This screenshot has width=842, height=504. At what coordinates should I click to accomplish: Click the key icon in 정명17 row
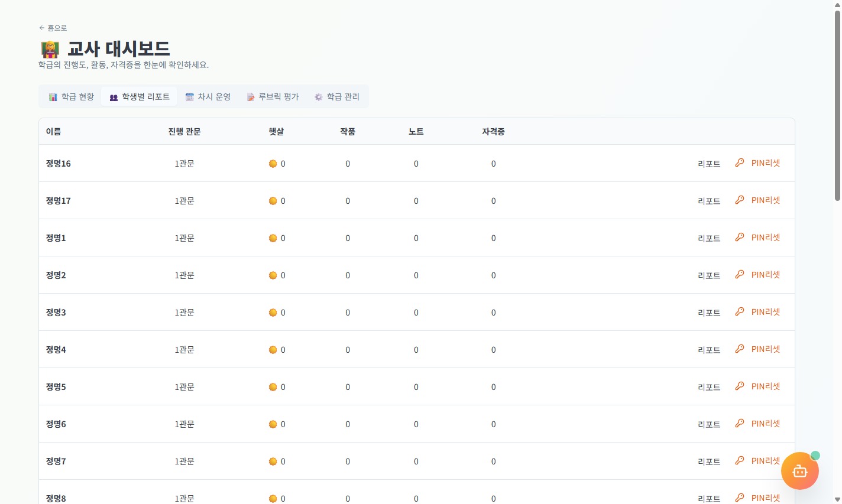[x=740, y=200]
